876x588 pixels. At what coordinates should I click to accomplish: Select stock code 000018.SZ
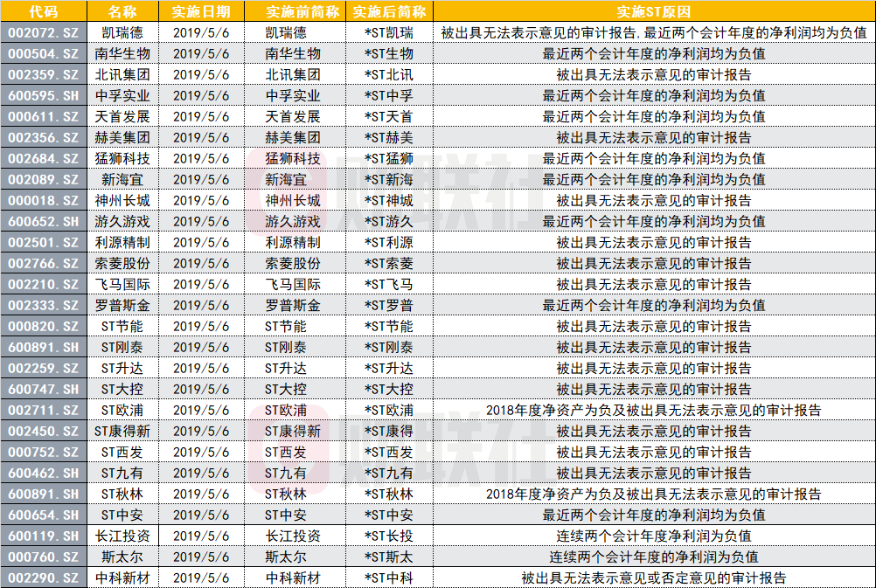tap(44, 200)
